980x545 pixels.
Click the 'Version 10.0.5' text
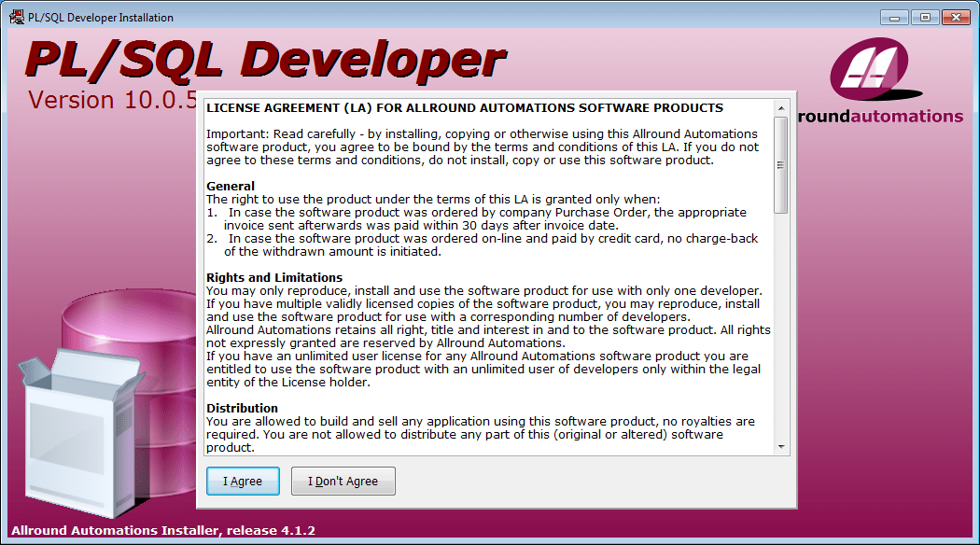pos(113,100)
